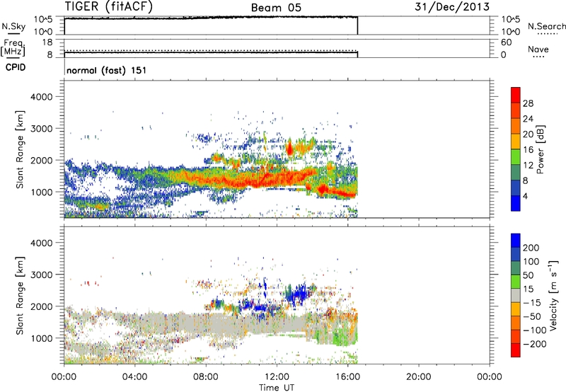Click the 3000 tick in power panel
This screenshot has height=392, width=566.
tap(42, 129)
